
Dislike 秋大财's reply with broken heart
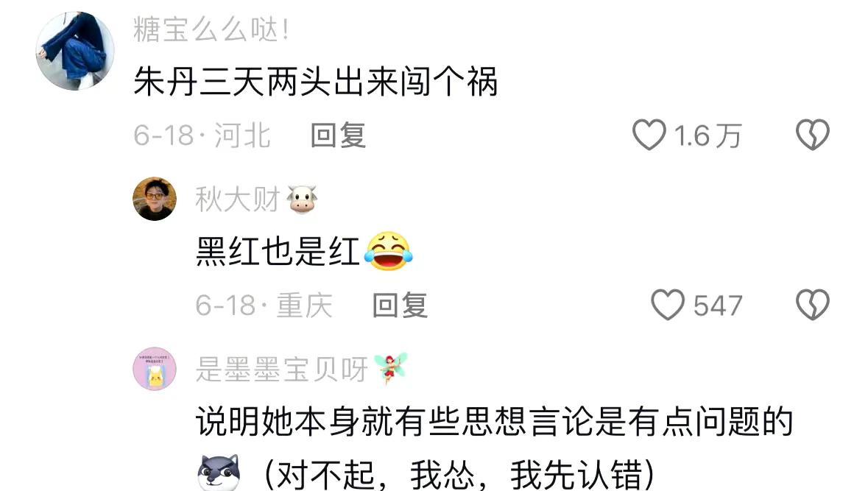pos(812,305)
